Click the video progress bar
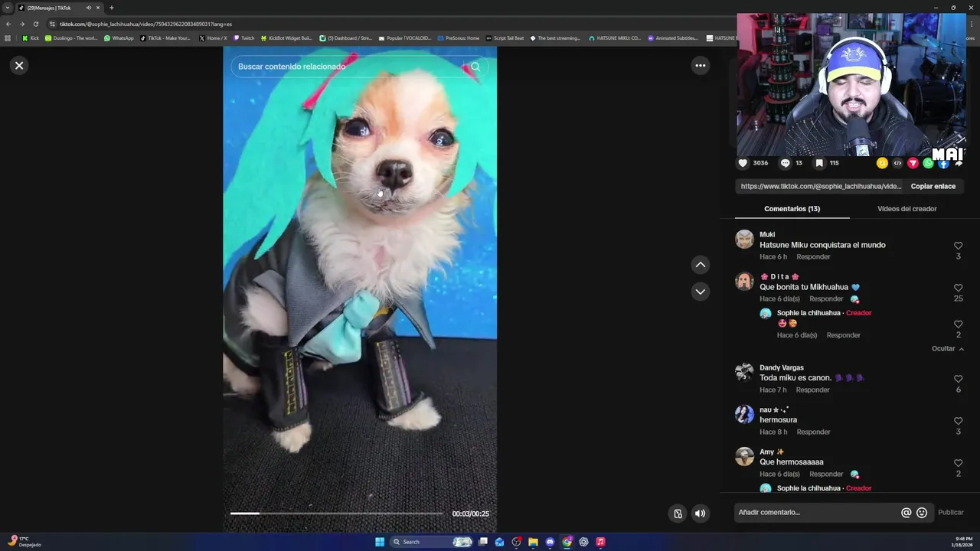Viewport: 980px width, 551px height. [x=337, y=514]
